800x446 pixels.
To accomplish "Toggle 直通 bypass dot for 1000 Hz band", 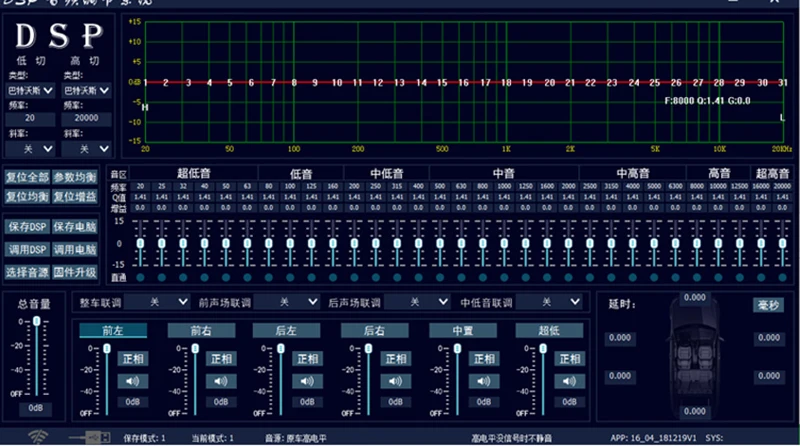I will coord(504,278).
